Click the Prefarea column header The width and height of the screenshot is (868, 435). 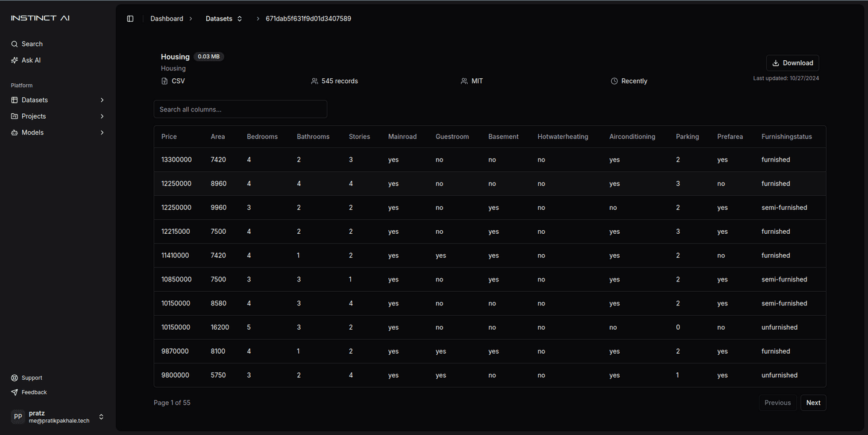pyautogui.click(x=730, y=137)
